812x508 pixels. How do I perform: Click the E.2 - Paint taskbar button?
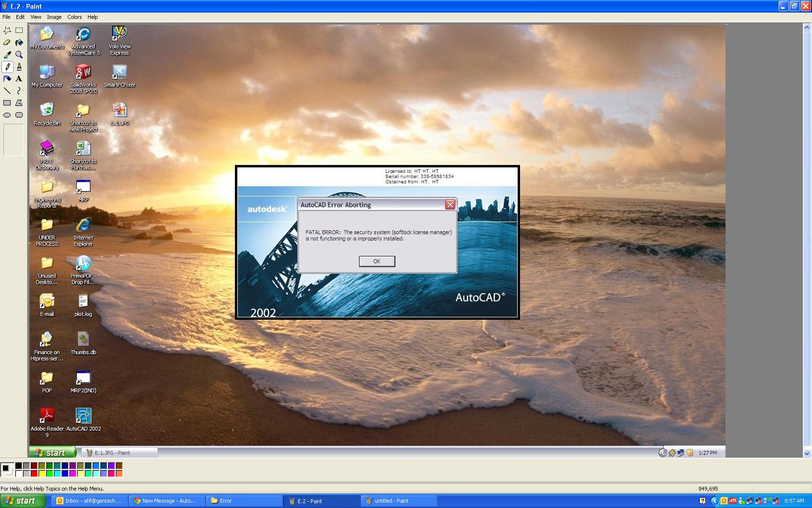tap(321, 501)
